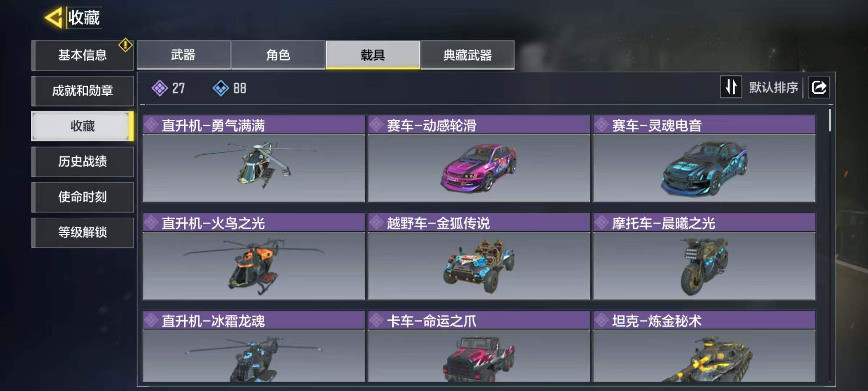
Task: Open the 历史战绩 section
Action: [x=82, y=161]
